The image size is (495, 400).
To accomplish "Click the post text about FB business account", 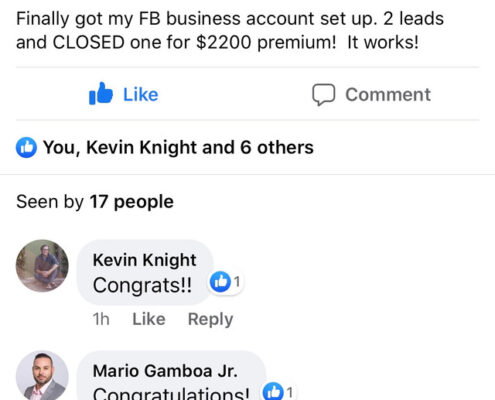I will [x=230, y=30].
